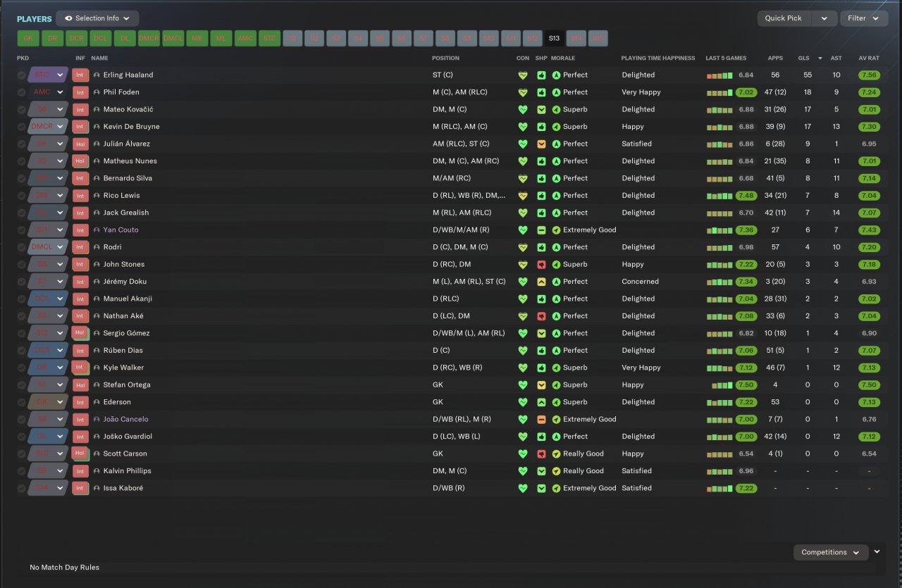The image size is (902, 588).
Task: Open the Filter dropdown
Action: click(864, 18)
